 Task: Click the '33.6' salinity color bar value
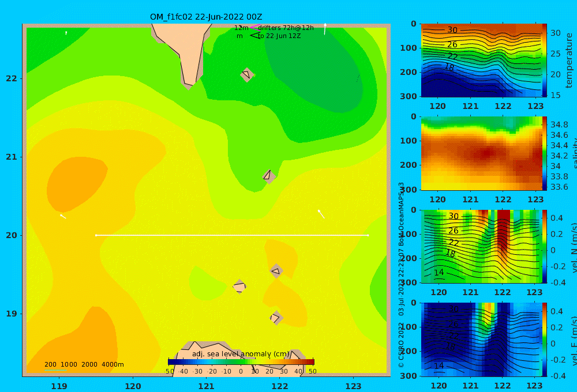tap(559, 187)
